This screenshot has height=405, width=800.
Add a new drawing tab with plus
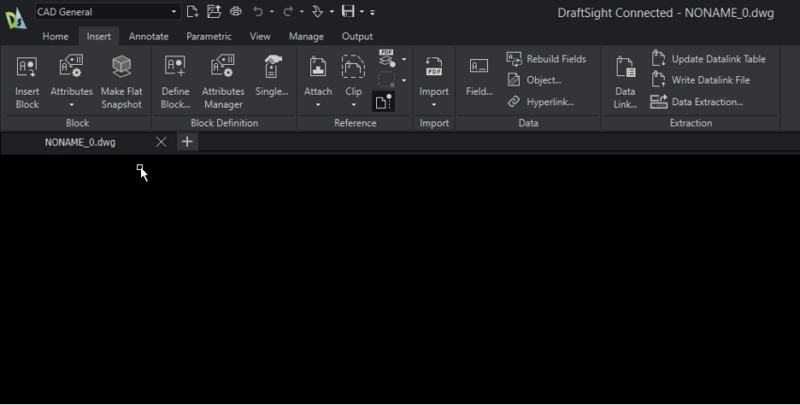tap(187, 142)
